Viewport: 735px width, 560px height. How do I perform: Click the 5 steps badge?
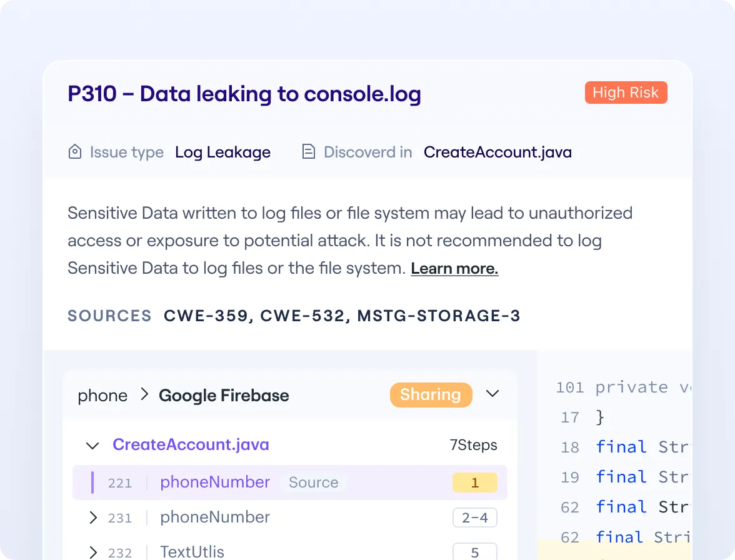(475, 551)
